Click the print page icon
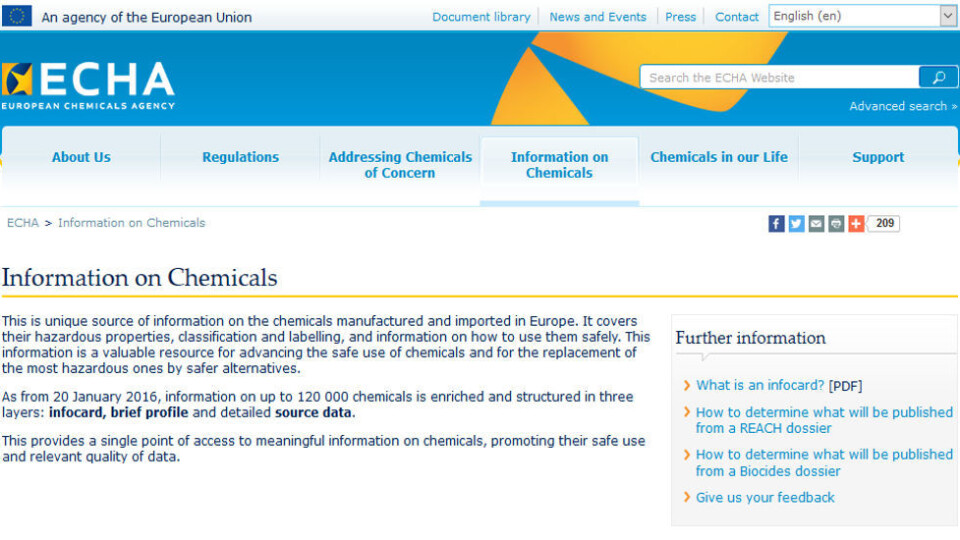960x540 pixels. click(836, 223)
